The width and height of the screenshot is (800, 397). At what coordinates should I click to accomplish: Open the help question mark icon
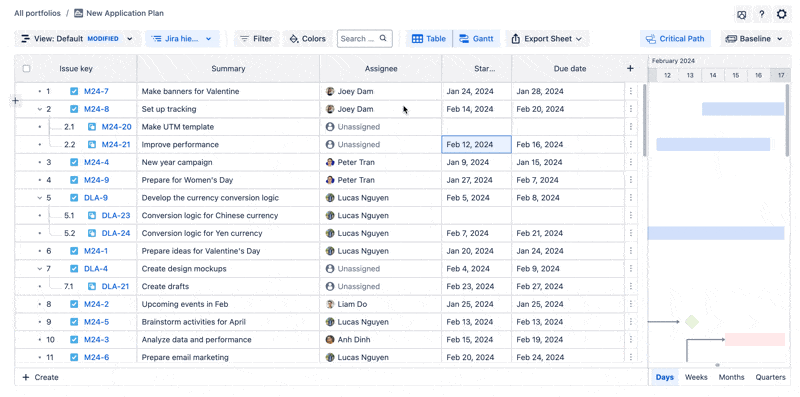pos(762,14)
